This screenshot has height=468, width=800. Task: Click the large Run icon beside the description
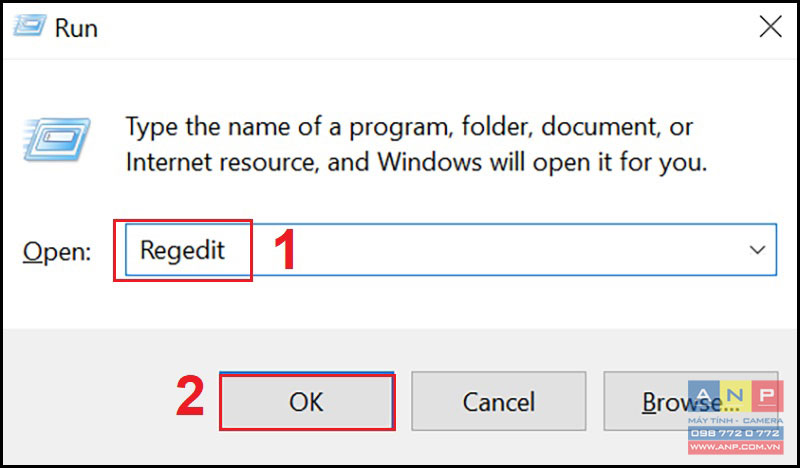56,139
